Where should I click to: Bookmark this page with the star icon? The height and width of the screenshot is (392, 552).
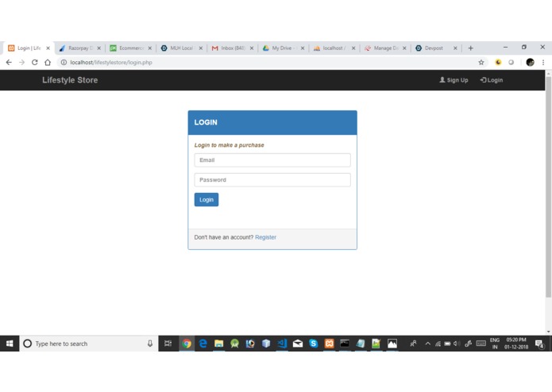(481, 62)
